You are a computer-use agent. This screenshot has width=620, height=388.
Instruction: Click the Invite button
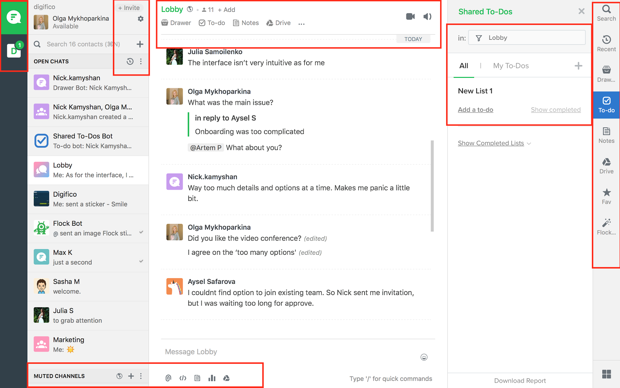(x=129, y=8)
